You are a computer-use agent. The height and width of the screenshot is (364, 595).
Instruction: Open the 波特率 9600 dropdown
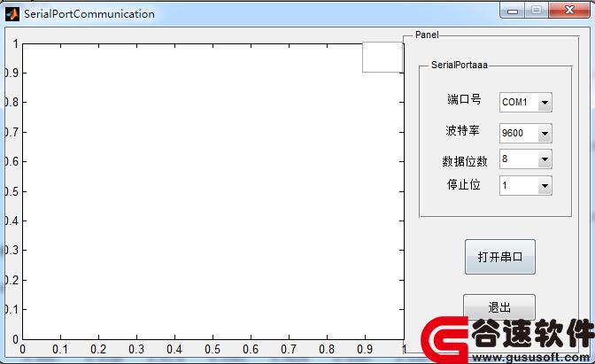[526, 133]
